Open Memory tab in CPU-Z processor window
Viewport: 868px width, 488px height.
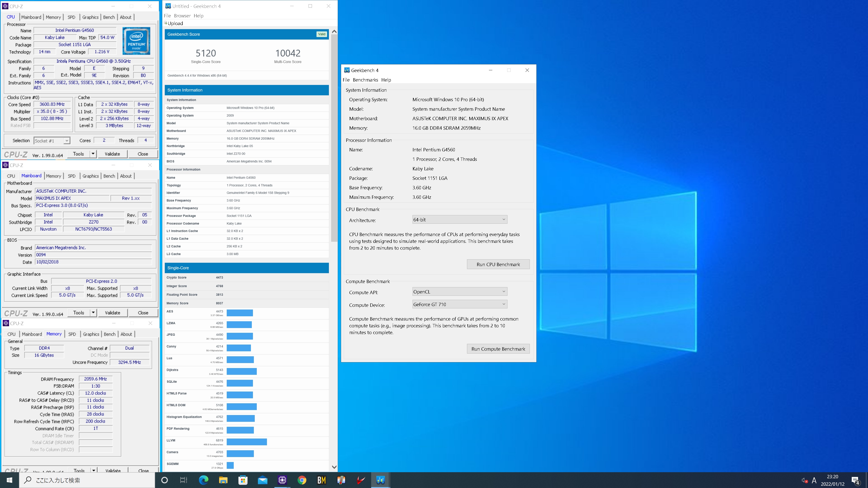click(x=53, y=17)
